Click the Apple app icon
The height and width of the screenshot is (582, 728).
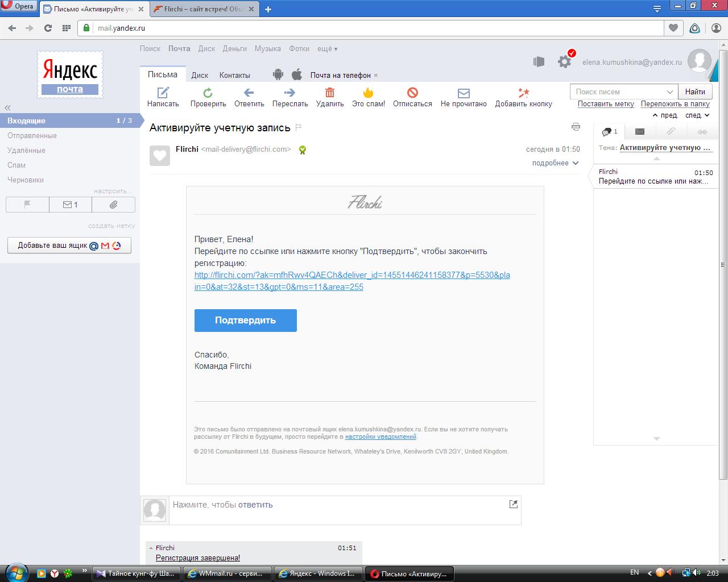297,74
